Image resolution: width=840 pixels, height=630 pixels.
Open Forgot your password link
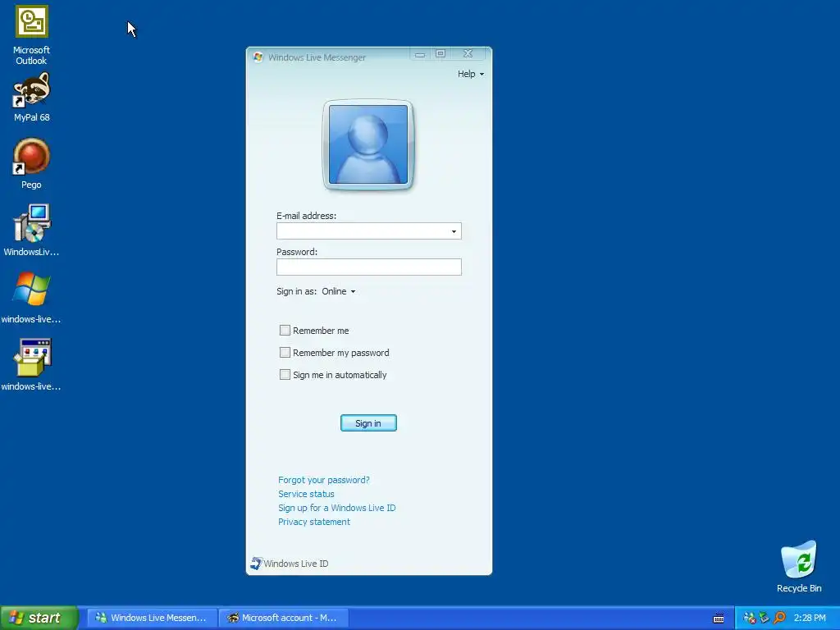pos(323,480)
